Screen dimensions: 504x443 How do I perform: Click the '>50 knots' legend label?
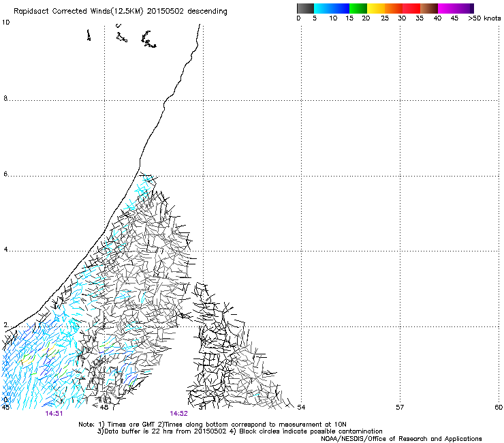[x=484, y=18]
